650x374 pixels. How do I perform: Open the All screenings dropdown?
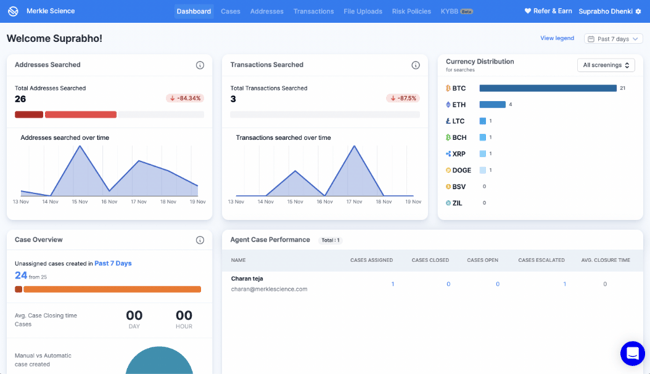click(606, 65)
